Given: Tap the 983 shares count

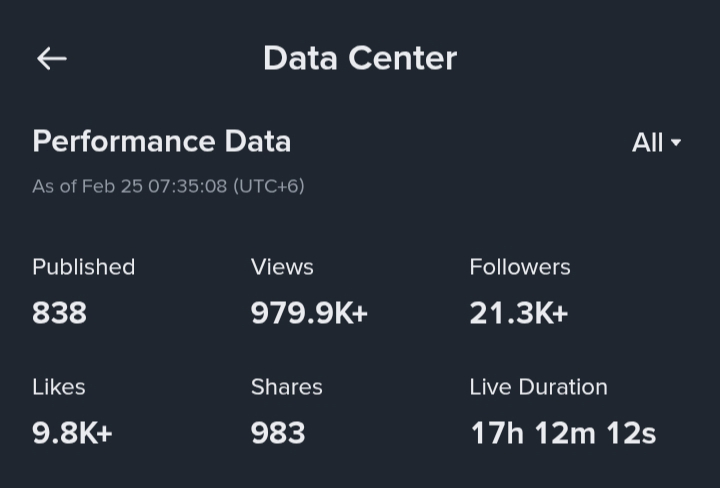Looking at the screenshot, I should point(278,433).
